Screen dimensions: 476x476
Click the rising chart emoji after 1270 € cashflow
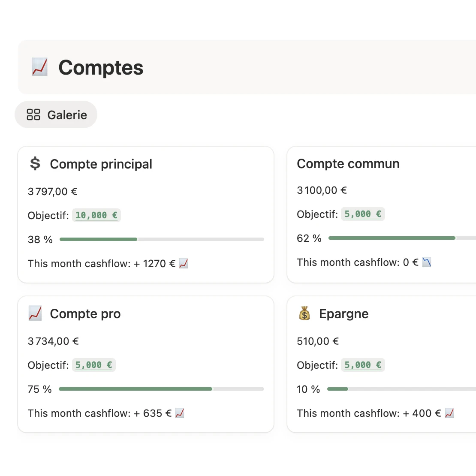184,263
